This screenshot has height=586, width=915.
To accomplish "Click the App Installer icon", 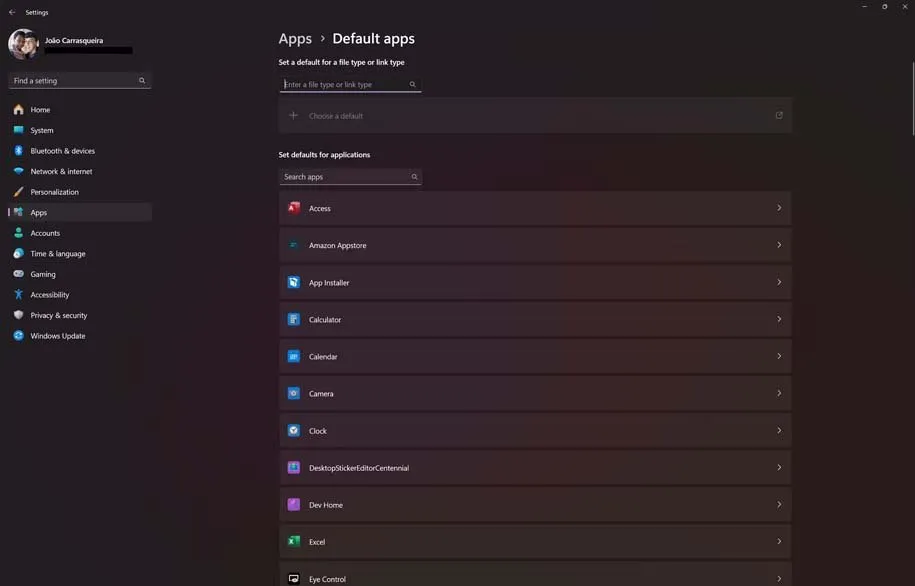I will click(x=294, y=283).
